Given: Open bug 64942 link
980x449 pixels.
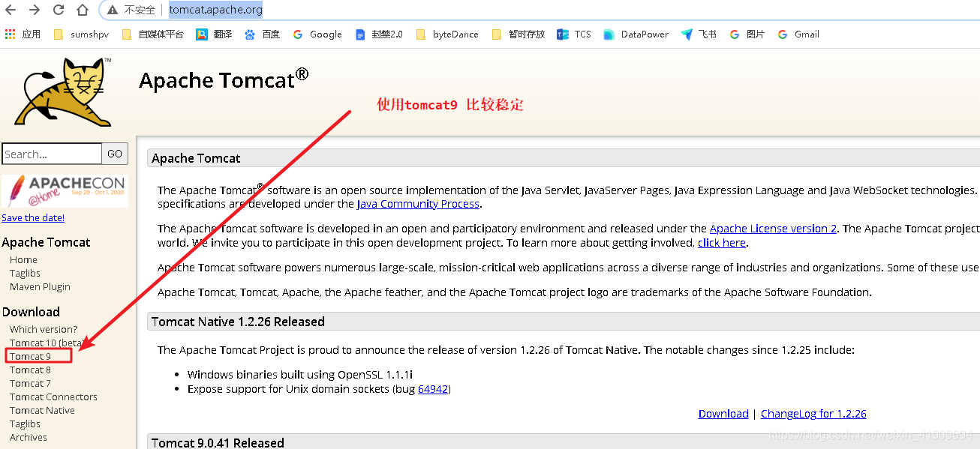Looking at the screenshot, I should coord(433,389).
